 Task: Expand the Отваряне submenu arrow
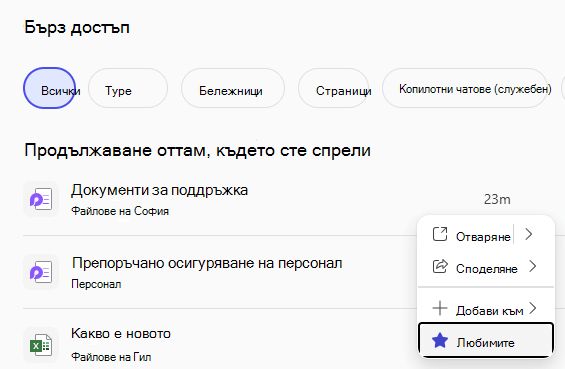pyautogui.click(x=529, y=234)
